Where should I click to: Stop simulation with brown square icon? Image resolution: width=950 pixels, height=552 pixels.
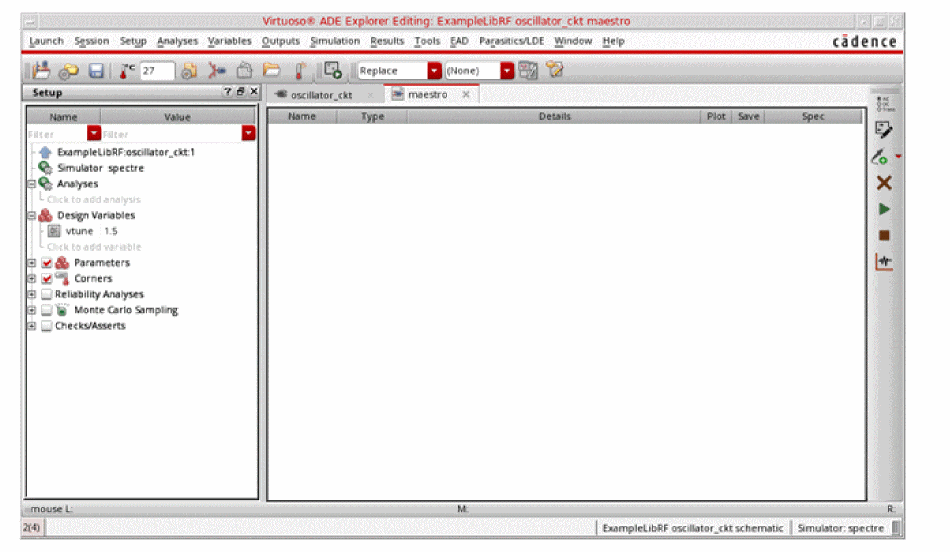click(x=884, y=235)
